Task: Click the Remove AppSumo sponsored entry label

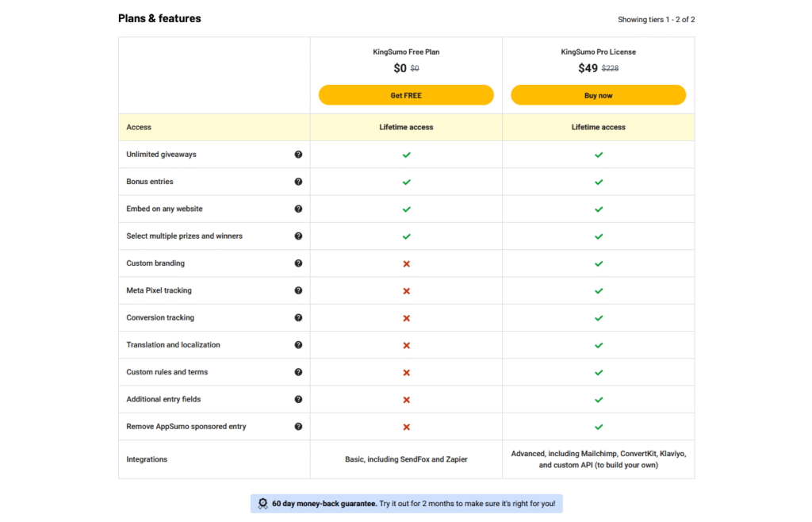Action: click(186, 427)
